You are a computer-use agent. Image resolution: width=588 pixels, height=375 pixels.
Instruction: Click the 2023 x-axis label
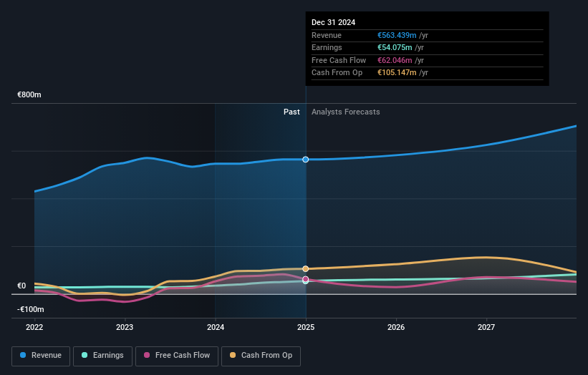pos(125,327)
